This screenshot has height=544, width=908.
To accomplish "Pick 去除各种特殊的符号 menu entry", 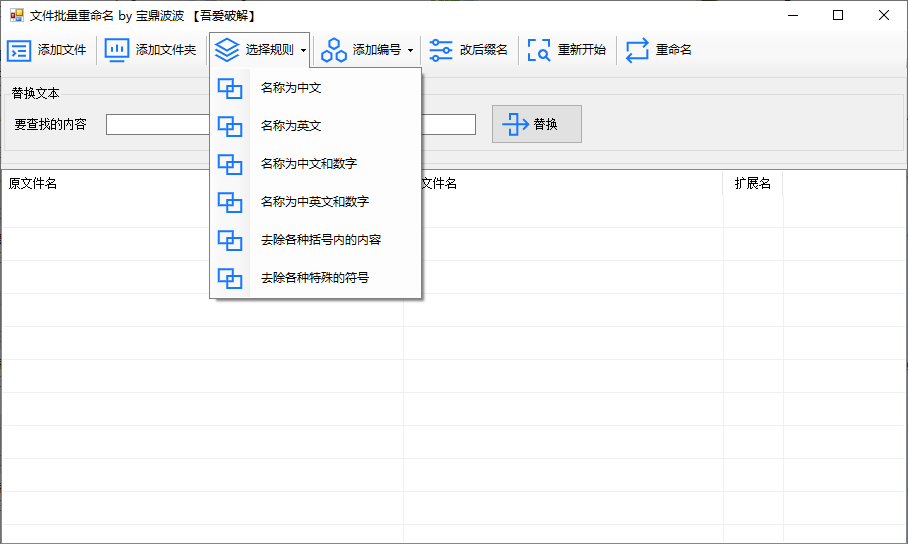I will (314, 278).
